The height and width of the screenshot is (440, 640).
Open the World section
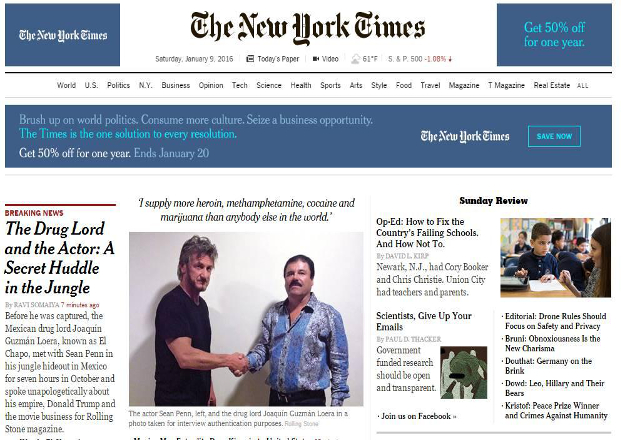[66, 85]
